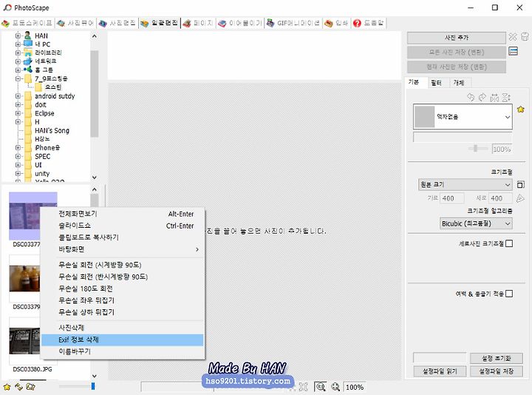The width and height of the screenshot is (532, 395).
Task: Click the 모든 사진 저장 (변환) button
Action: point(457,53)
